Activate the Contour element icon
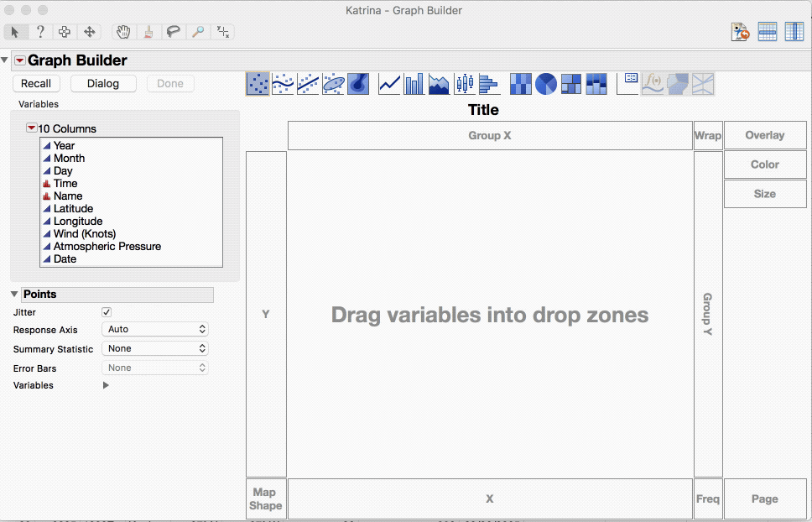 pos(358,83)
